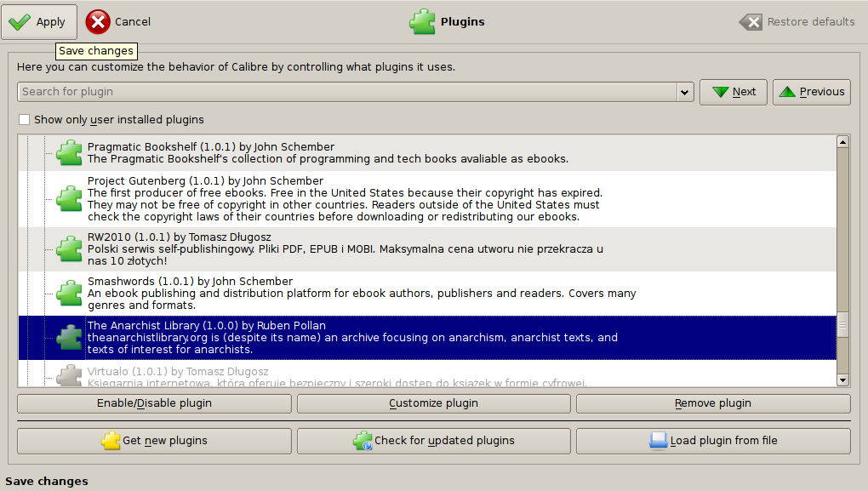Click the greyed Virtualo plugin puzzle icon
This screenshot has width=868, height=491.
[x=69, y=376]
